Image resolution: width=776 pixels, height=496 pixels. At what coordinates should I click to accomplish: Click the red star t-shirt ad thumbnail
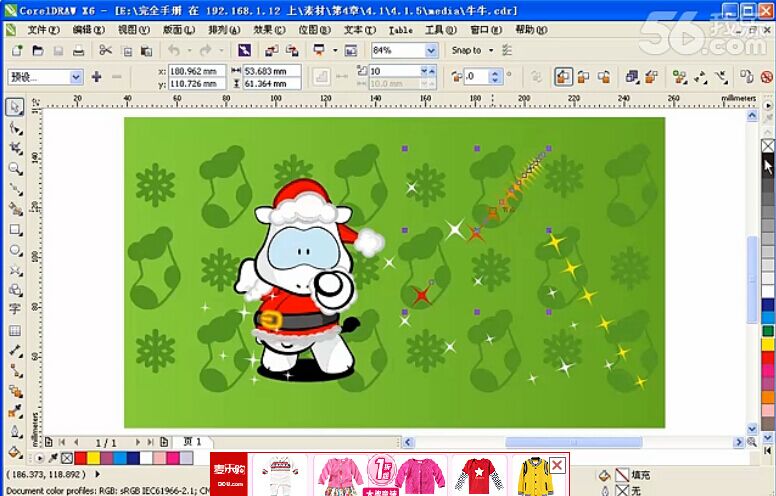478,475
